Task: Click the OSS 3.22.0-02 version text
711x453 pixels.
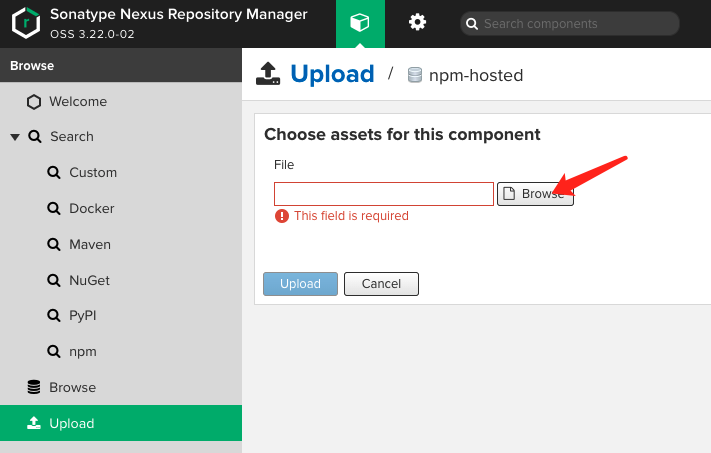Action: [x=92, y=34]
